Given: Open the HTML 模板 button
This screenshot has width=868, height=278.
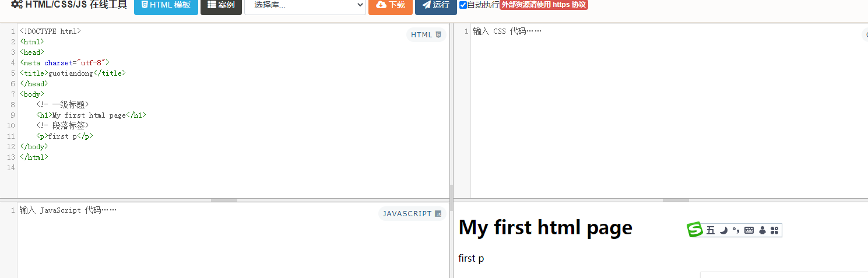Looking at the screenshot, I should (166, 5).
